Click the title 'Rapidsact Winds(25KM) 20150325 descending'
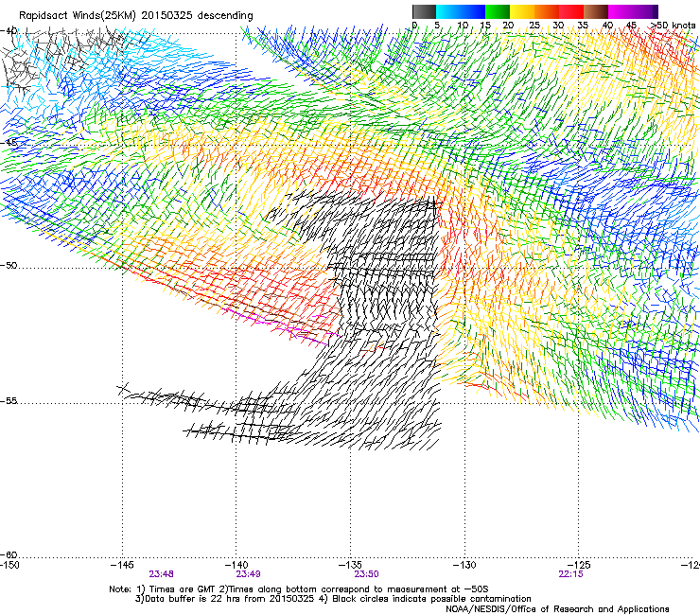This screenshot has height=615, width=700. tap(135, 16)
